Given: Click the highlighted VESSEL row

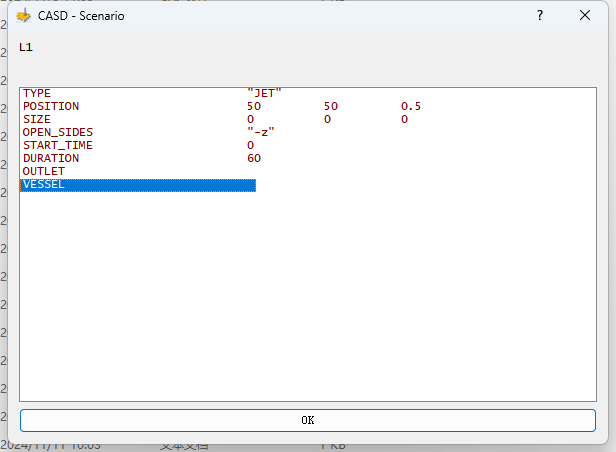Looking at the screenshot, I should (x=138, y=185).
